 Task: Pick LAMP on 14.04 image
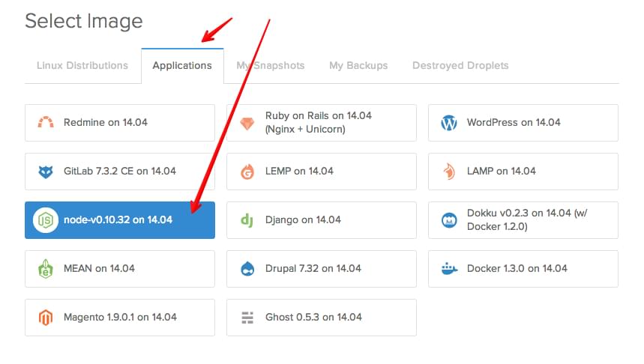click(523, 172)
